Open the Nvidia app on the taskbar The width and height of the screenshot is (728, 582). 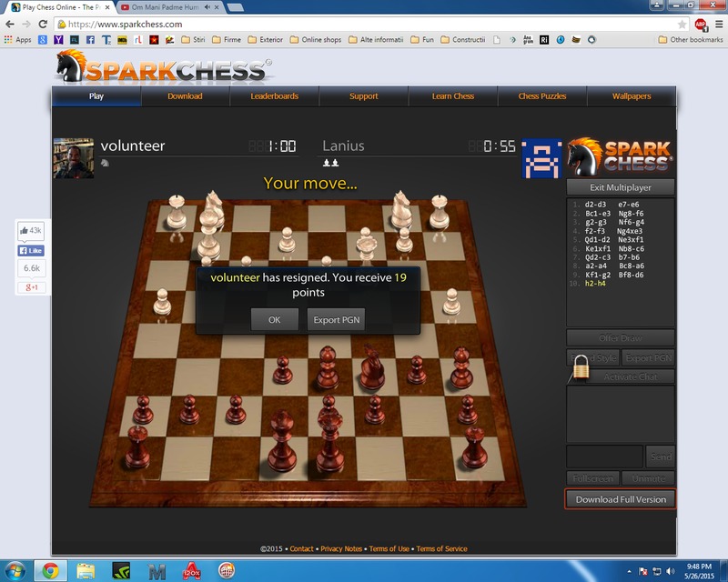tap(121, 571)
